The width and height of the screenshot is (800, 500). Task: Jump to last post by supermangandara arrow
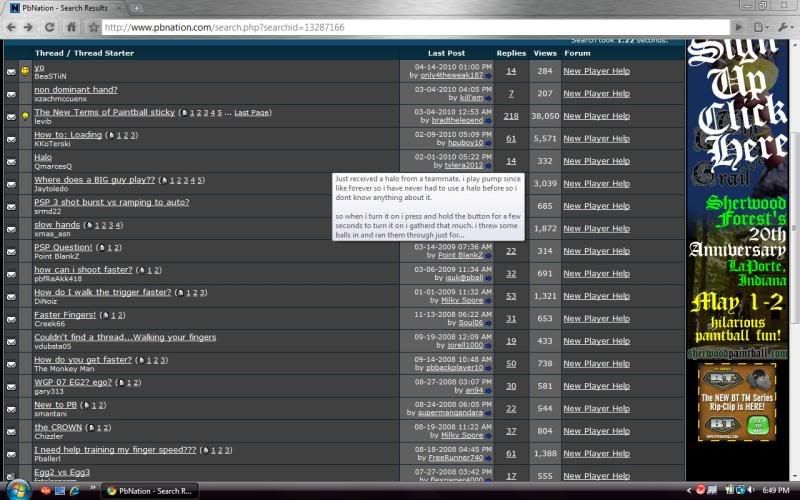tap(488, 413)
